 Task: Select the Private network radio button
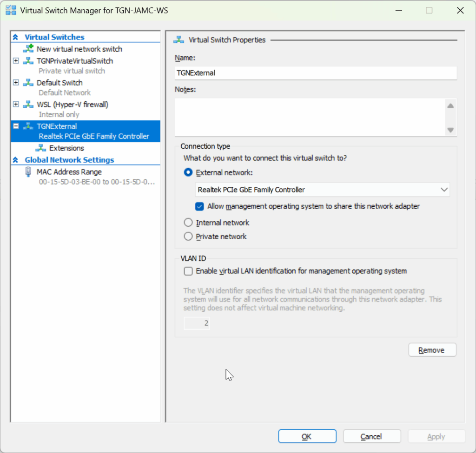188,236
